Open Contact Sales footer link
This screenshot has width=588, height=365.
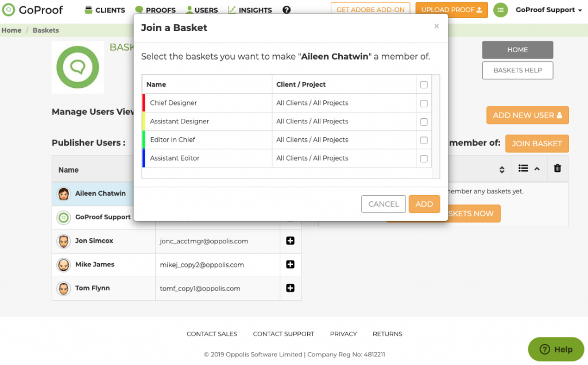coord(212,334)
